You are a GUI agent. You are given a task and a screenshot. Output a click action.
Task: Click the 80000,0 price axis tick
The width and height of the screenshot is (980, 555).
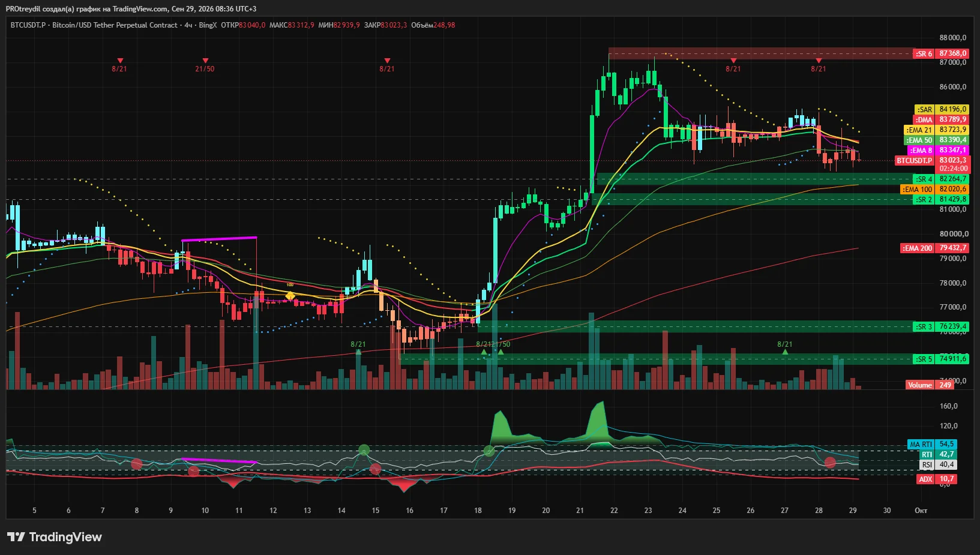click(x=953, y=234)
